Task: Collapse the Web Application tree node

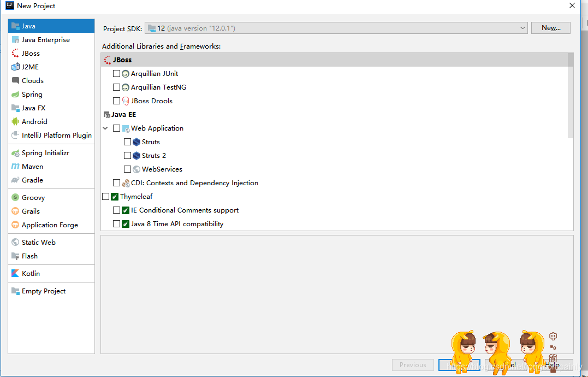Action: click(105, 128)
